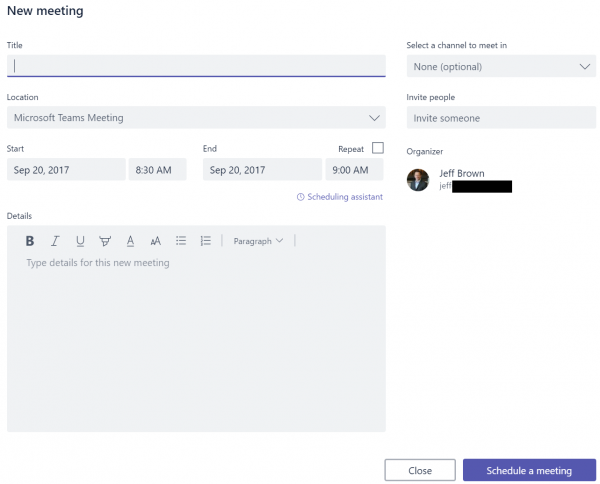Change font size in details toolbar

coord(155,241)
